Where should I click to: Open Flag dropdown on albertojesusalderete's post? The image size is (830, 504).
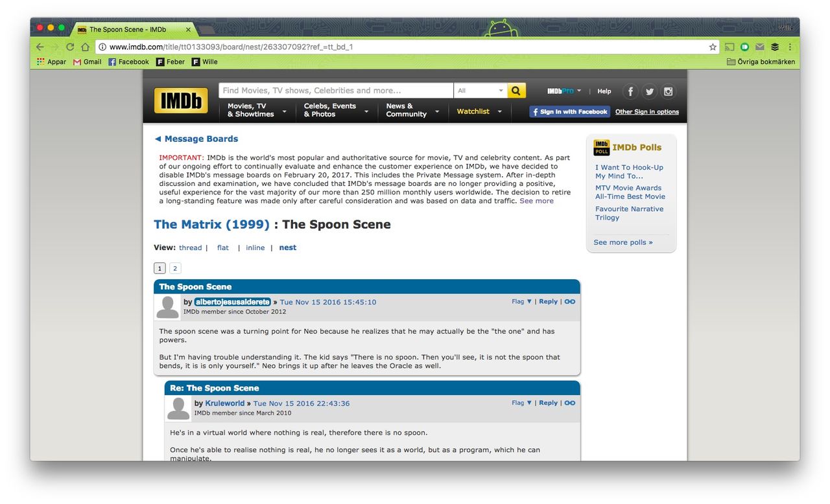(x=521, y=301)
